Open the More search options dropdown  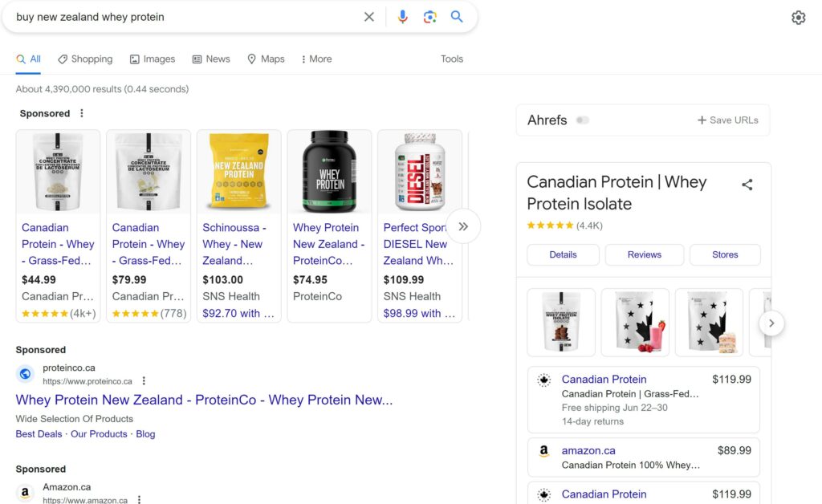point(315,59)
